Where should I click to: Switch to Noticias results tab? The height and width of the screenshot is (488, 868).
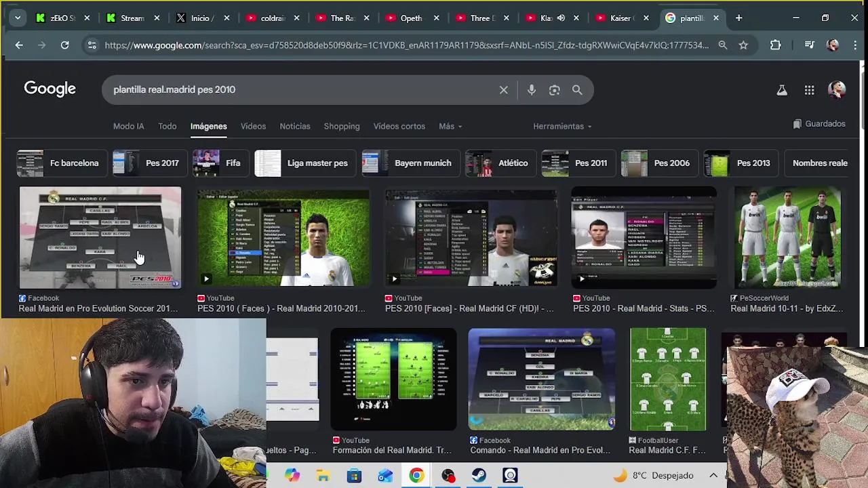pos(294,126)
